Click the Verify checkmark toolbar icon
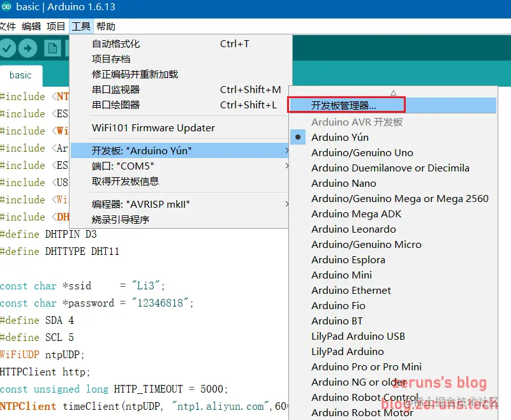The width and height of the screenshot is (511, 420). pyautogui.click(x=7, y=48)
